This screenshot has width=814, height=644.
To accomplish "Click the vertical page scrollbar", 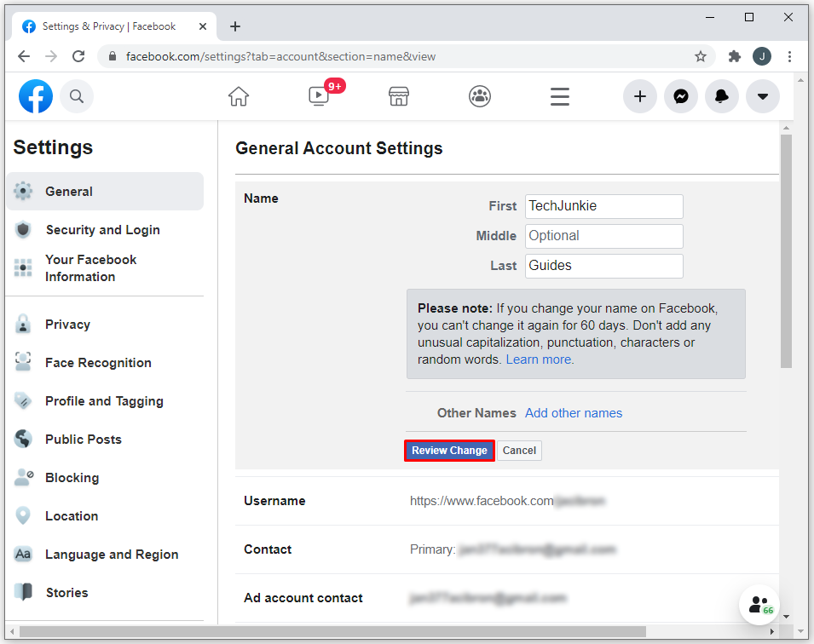I will click(x=786, y=256).
